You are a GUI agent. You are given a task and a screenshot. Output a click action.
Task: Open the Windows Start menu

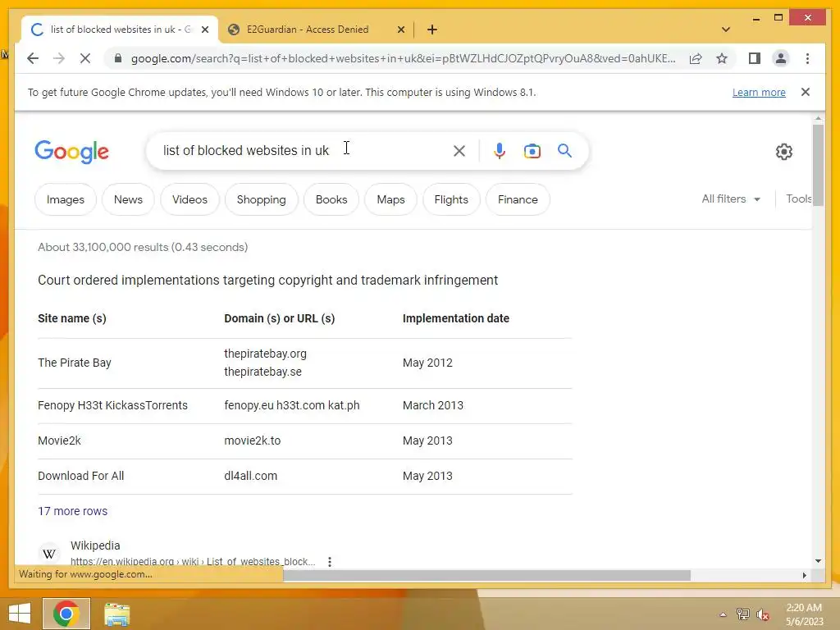tap(20, 614)
